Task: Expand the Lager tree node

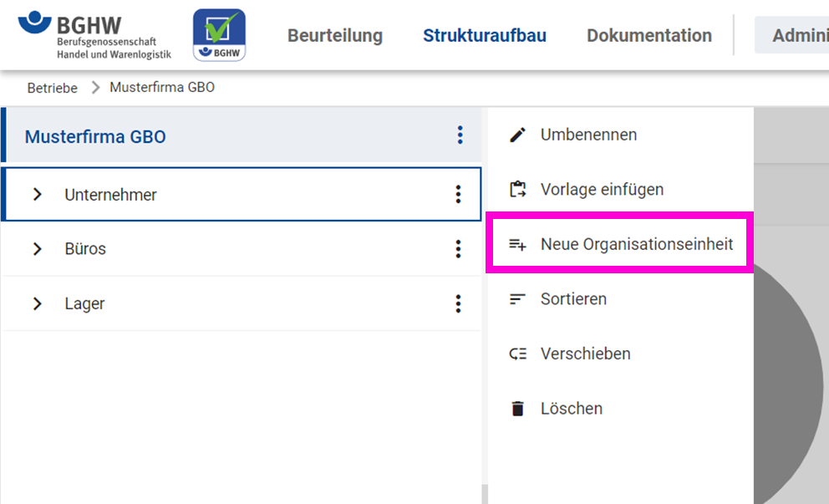Action: [37, 303]
